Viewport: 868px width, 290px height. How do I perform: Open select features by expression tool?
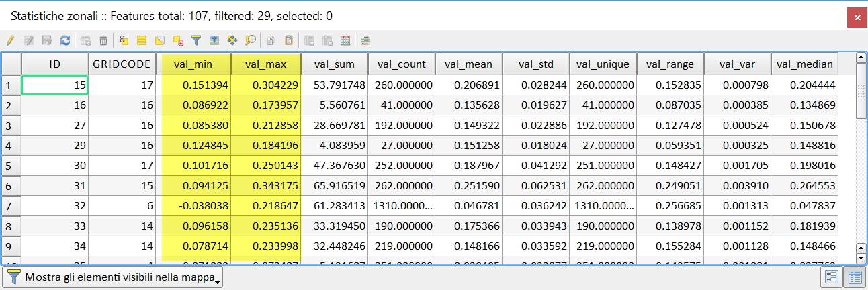(x=124, y=40)
